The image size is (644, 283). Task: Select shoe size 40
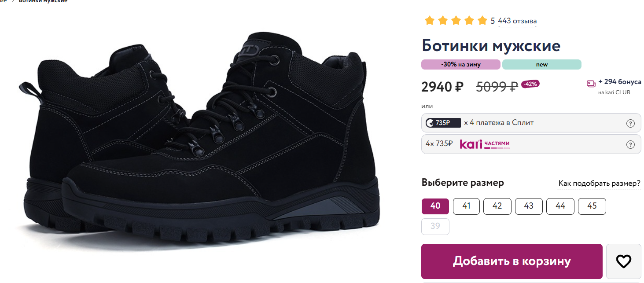[x=435, y=206]
